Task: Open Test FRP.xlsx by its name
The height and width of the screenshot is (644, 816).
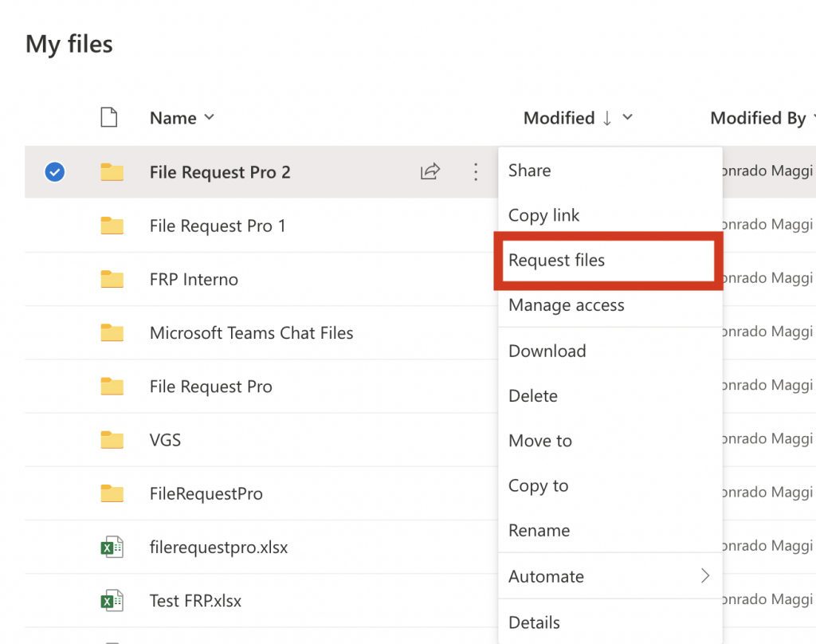Action: (x=197, y=600)
